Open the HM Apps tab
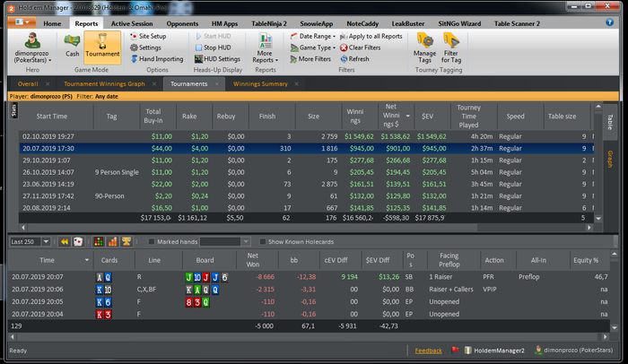 pos(224,23)
